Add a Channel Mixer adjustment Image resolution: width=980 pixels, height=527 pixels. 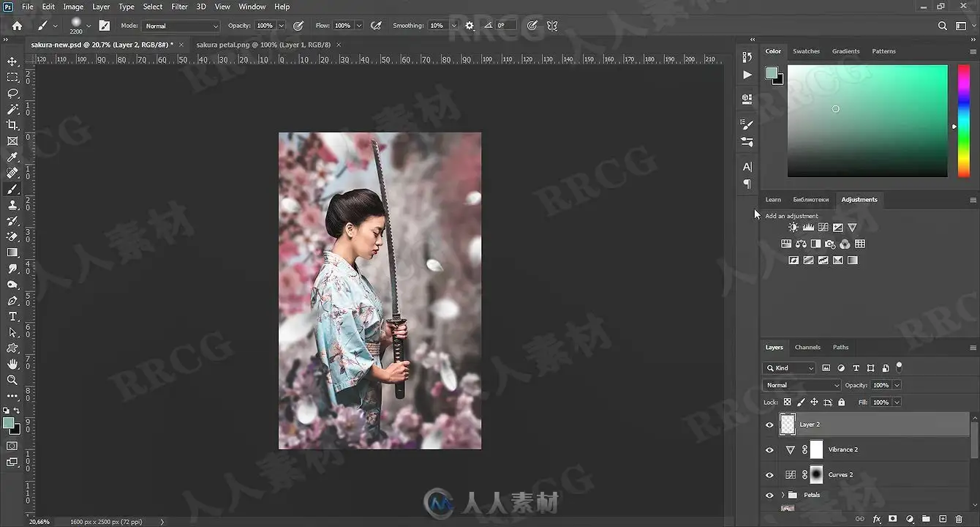pyautogui.click(x=845, y=244)
